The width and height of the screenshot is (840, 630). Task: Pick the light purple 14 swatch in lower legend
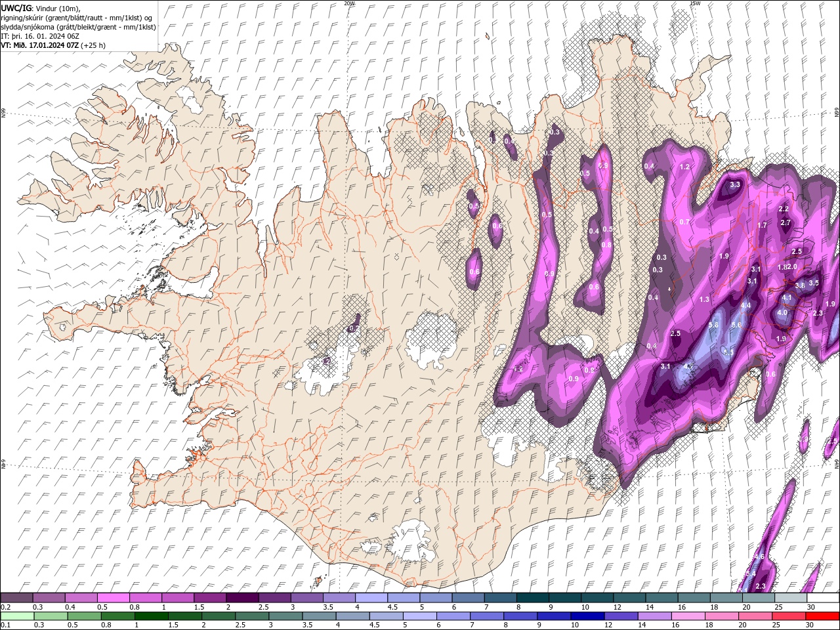(x=654, y=616)
